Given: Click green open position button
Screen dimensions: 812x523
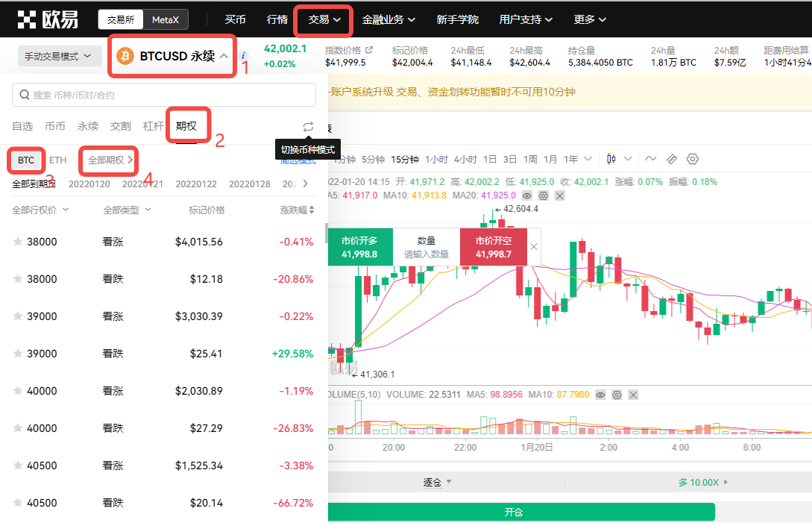Looking at the screenshot, I should (521, 512).
